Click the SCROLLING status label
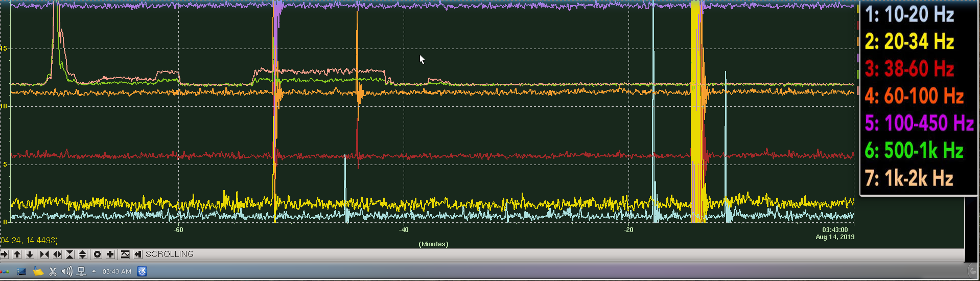The height and width of the screenshot is (281, 980). 170,254
